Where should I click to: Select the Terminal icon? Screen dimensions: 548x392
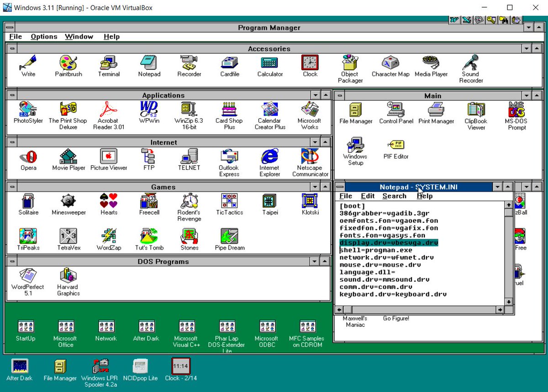pos(109,66)
